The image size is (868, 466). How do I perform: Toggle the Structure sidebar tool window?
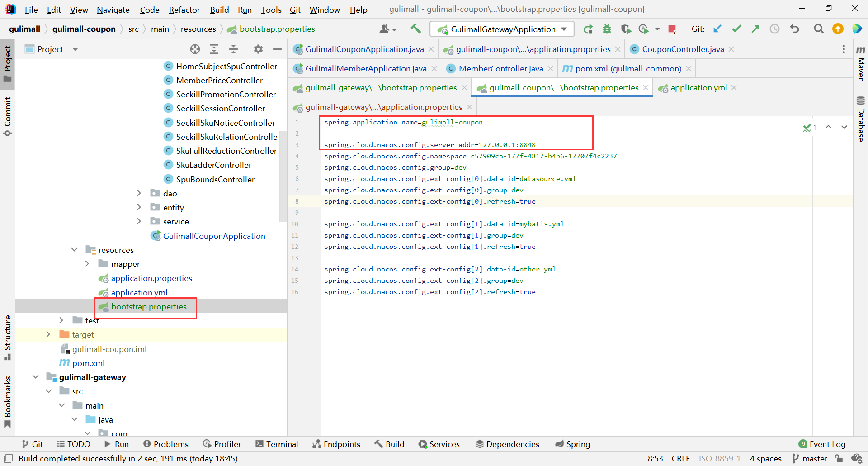pyautogui.click(x=7, y=338)
